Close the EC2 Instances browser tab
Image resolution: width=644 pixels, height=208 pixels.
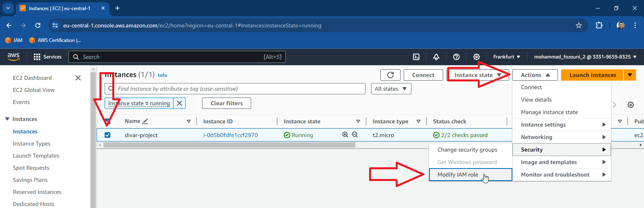click(103, 8)
